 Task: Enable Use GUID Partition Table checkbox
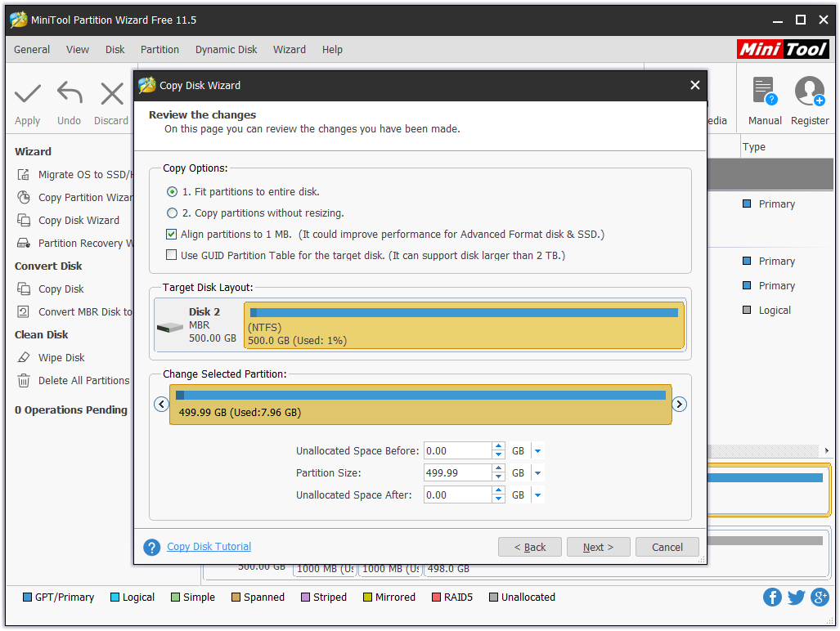tap(172, 255)
